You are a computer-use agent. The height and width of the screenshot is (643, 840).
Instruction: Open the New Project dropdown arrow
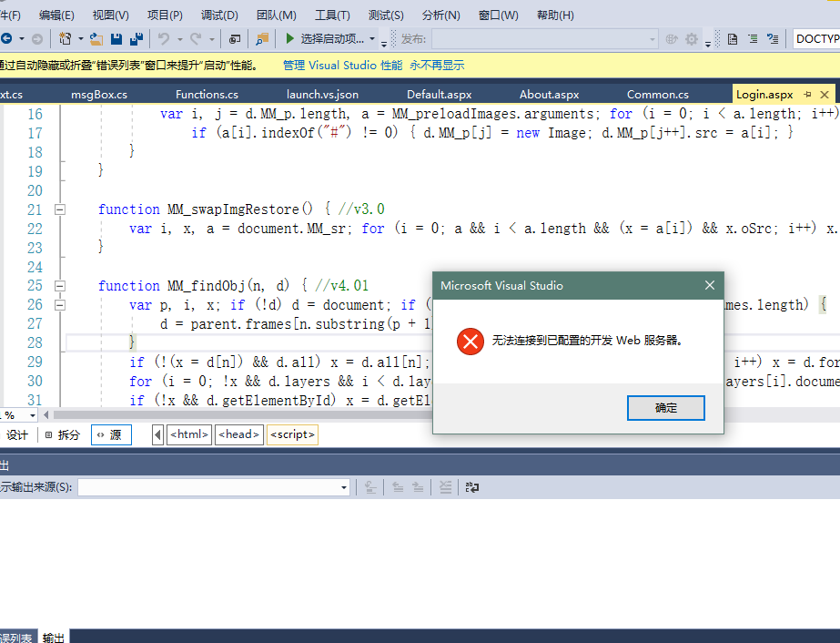[x=80, y=38]
